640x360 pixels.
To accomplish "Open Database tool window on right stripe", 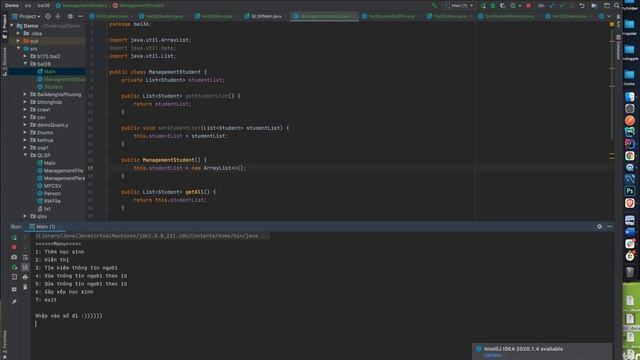I will tap(618, 47).
